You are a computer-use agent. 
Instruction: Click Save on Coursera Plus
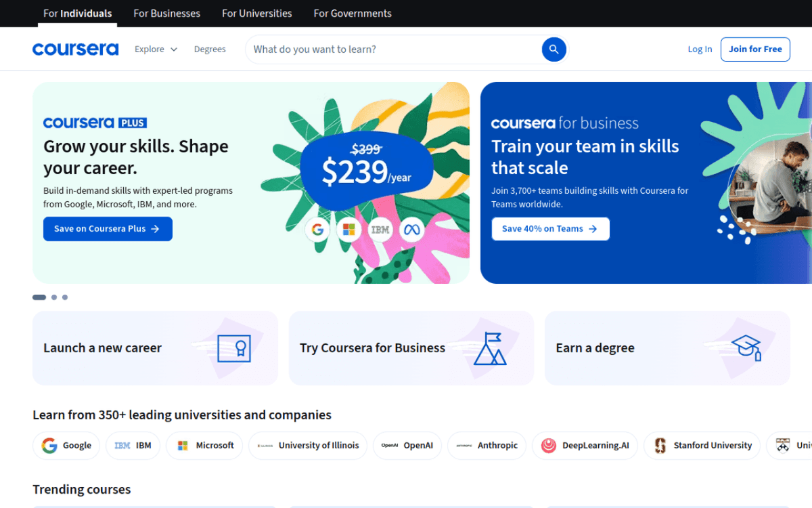pyautogui.click(x=108, y=228)
